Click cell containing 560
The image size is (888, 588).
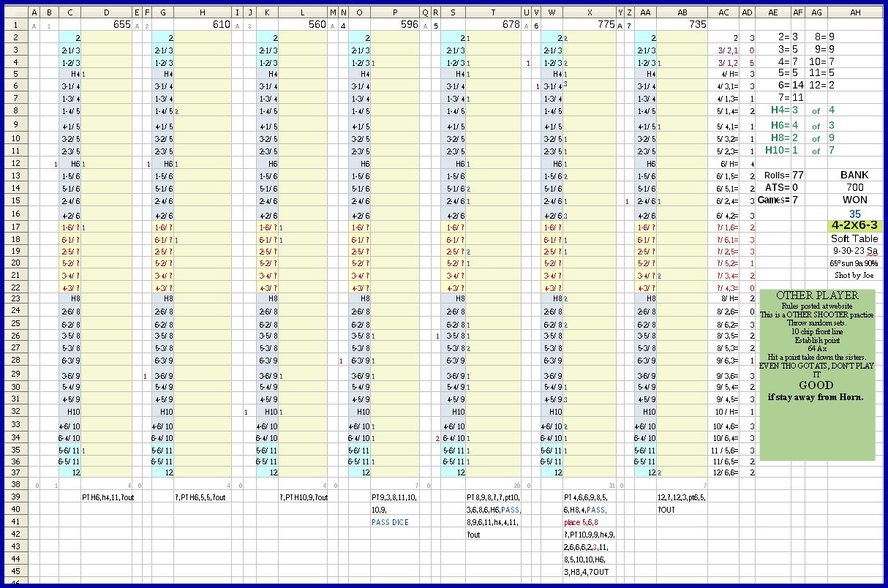point(303,24)
